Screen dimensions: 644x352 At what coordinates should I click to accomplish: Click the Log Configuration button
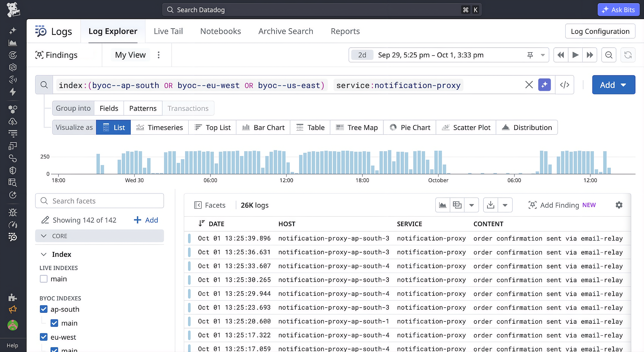pyautogui.click(x=600, y=31)
